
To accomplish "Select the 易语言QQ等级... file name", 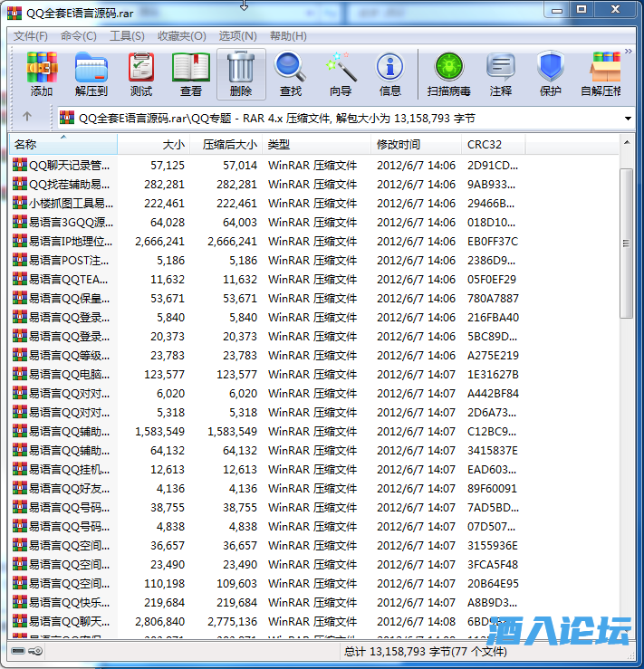I will coord(69,356).
